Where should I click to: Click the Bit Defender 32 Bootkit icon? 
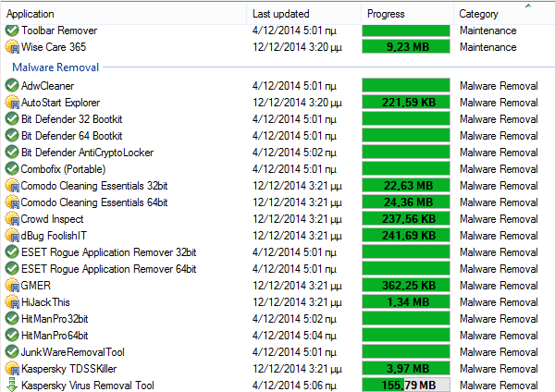[x=12, y=119]
